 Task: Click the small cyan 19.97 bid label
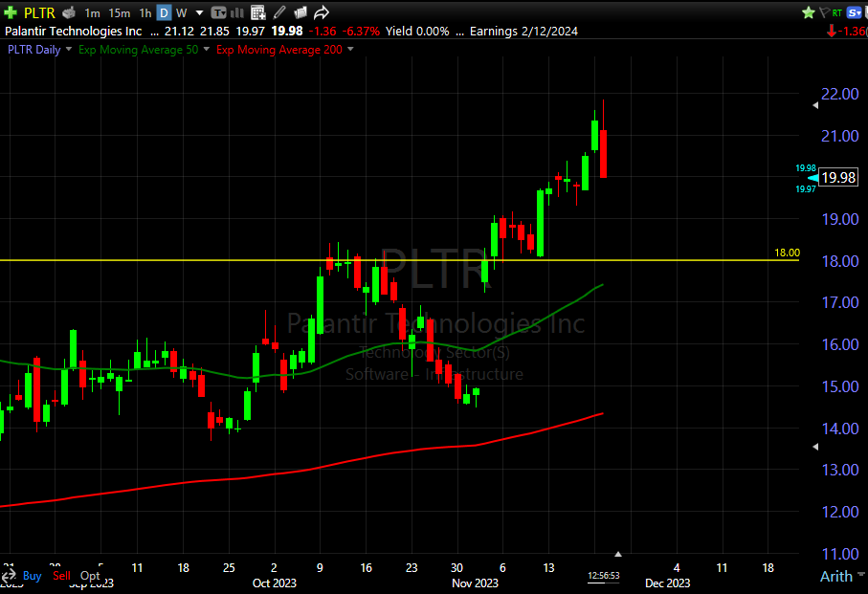pyautogui.click(x=806, y=189)
